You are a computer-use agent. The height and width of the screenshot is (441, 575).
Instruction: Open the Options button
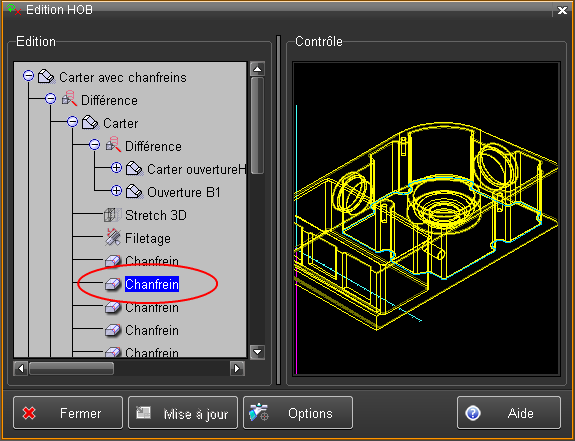pos(298,413)
